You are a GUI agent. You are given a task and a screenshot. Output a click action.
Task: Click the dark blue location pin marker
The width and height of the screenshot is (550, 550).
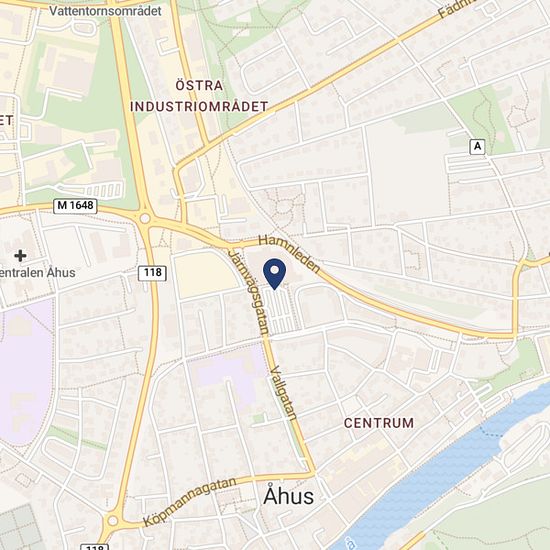(x=275, y=274)
